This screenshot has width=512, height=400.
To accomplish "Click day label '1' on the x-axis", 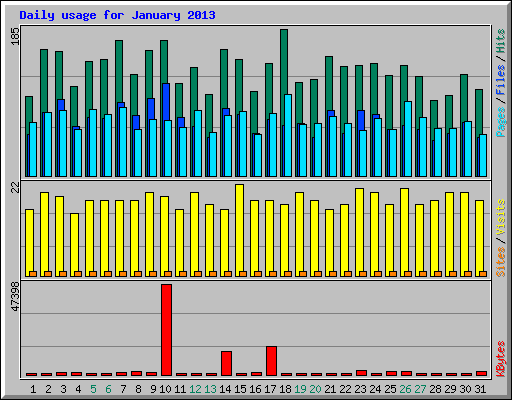I will pos(33,389).
